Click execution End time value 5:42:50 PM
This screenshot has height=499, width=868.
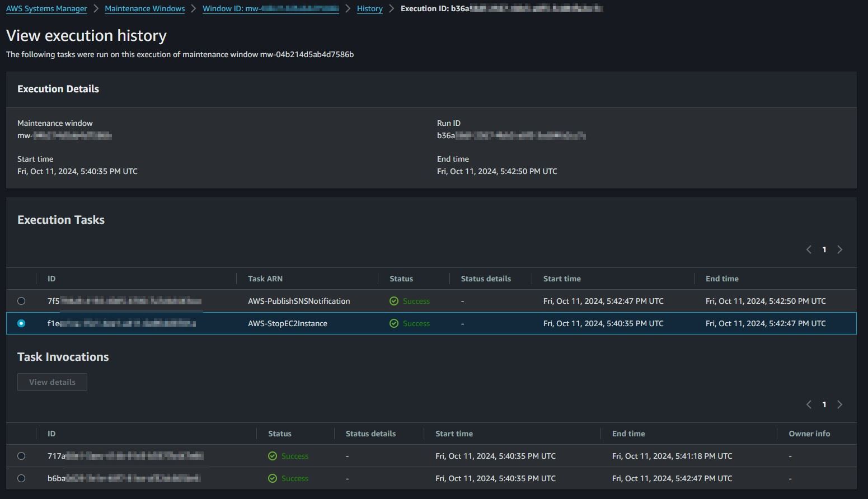pyautogui.click(x=497, y=171)
